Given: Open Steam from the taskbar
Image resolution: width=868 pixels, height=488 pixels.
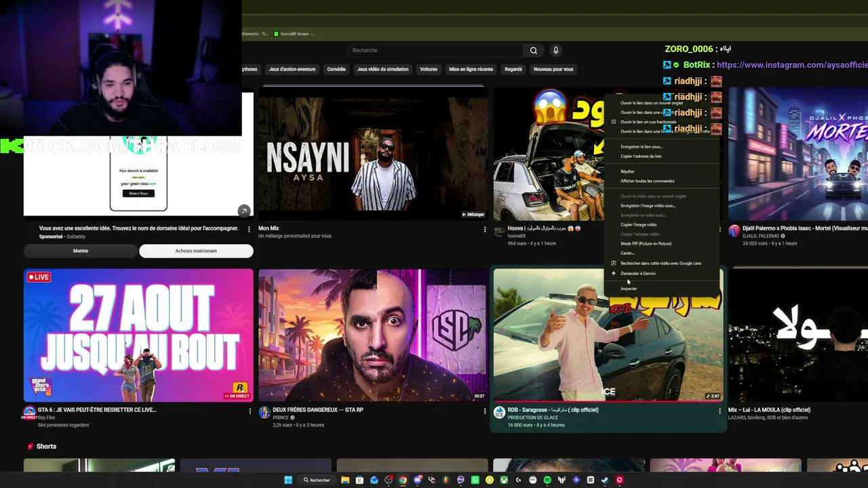Looking at the screenshot, I should tap(605, 480).
